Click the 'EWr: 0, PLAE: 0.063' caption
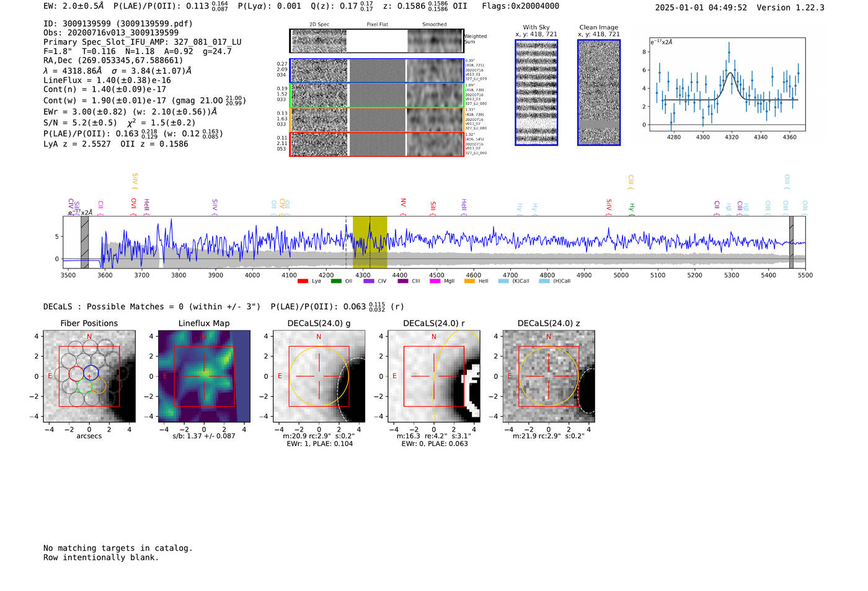 point(434,443)
